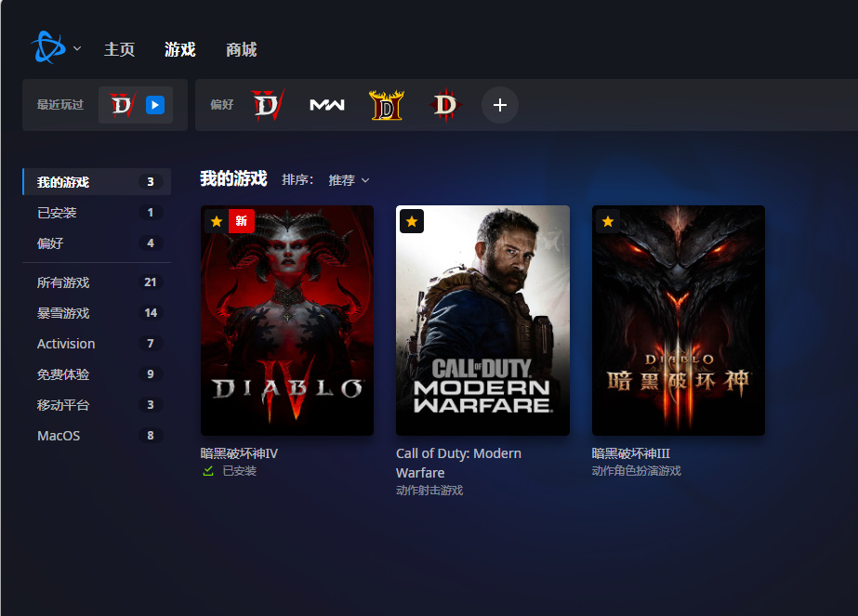
Task: Expand the Battle.net logo dropdown chevron
Action: (x=77, y=48)
